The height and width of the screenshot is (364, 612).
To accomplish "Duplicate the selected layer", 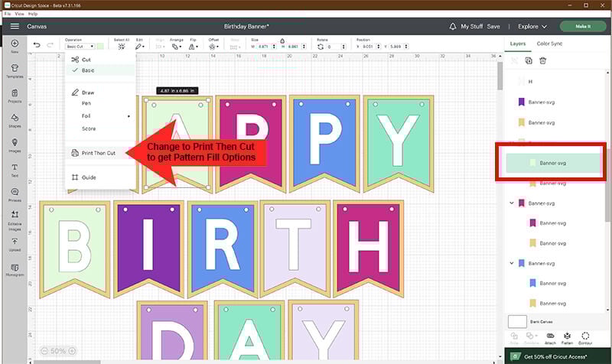I will click(x=529, y=60).
